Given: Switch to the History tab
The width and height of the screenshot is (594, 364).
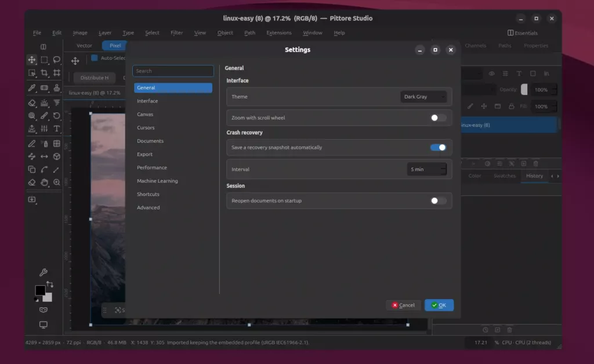Looking at the screenshot, I should point(534,176).
